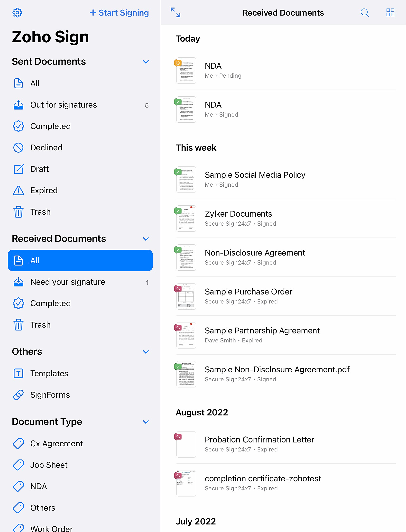Click the Sent Documents All file icon
Screen dimensions: 406x532
click(18, 83)
